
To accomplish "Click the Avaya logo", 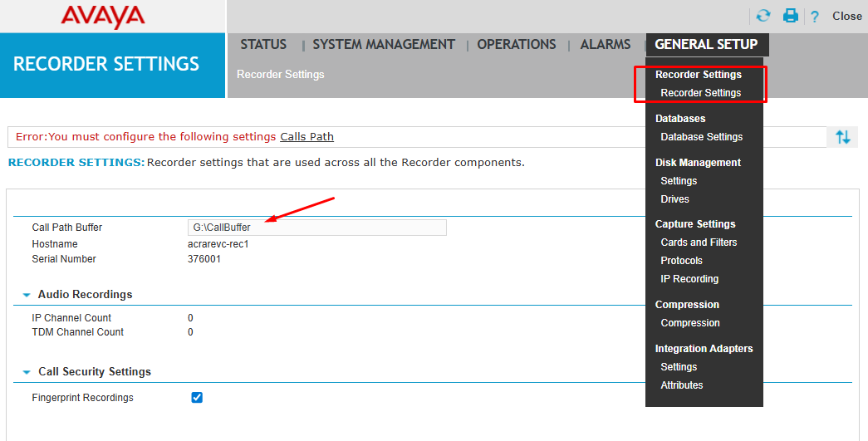I will coord(103,16).
